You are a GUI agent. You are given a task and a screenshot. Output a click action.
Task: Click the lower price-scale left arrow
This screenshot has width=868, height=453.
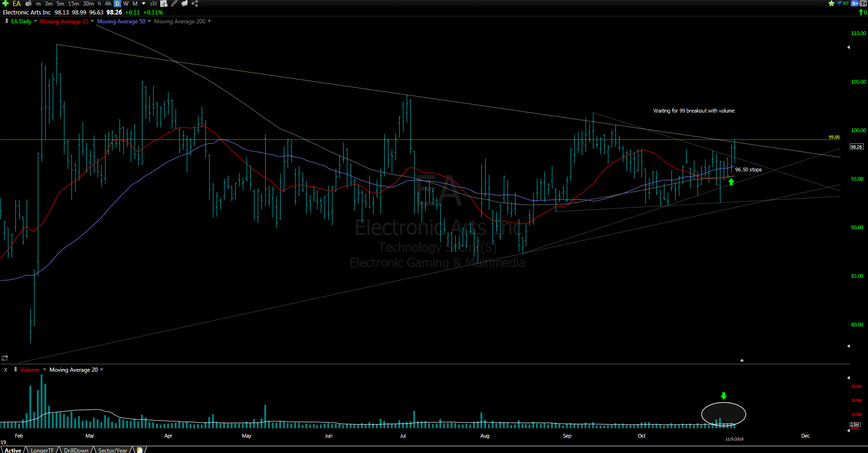[848, 346]
